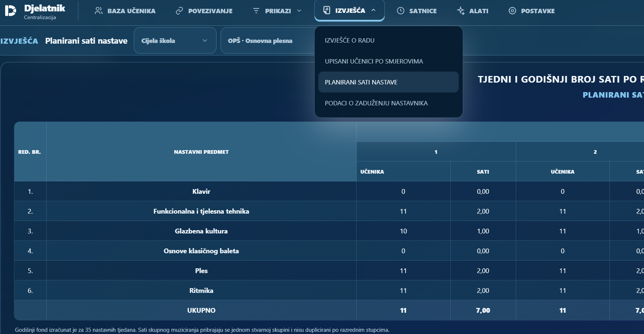Click the Izvješća breadcrumb label

[x=19, y=41]
